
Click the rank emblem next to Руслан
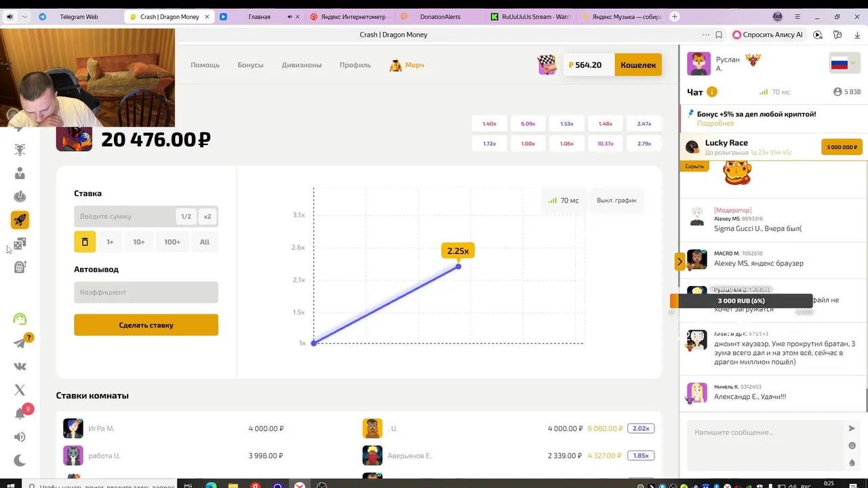pos(753,60)
